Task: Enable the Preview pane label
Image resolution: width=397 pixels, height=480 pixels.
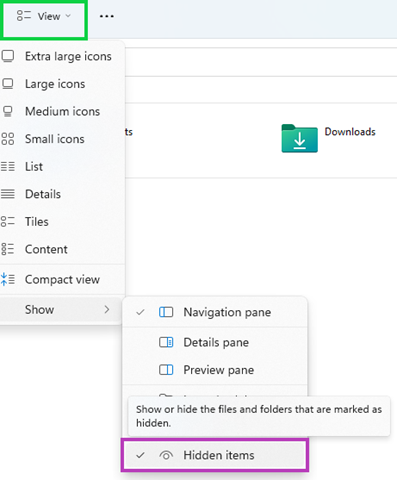Action: click(x=219, y=370)
